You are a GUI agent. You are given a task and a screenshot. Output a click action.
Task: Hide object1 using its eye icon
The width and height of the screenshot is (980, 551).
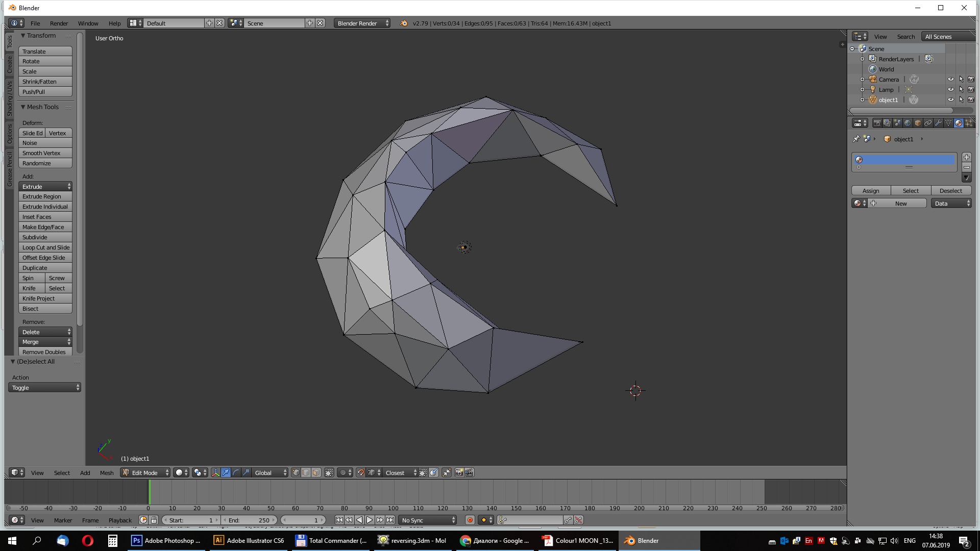coord(950,100)
